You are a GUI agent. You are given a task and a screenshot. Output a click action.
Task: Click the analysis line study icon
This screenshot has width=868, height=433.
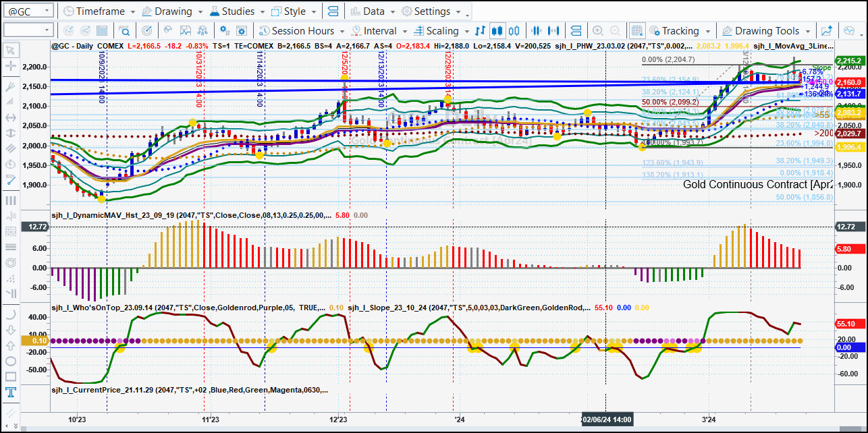(x=167, y=30)
